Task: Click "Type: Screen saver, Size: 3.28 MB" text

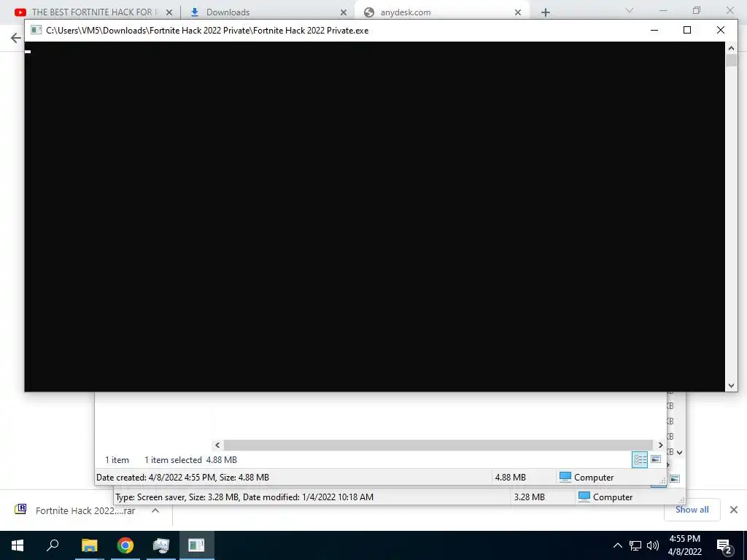Action: tap(177, 497)
